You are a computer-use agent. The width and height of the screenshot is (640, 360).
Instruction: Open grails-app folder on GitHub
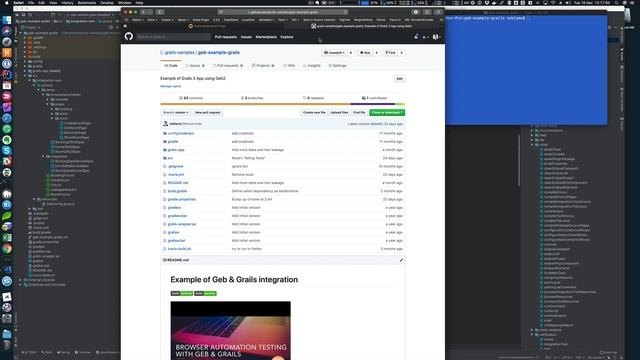tap(176, 150)
